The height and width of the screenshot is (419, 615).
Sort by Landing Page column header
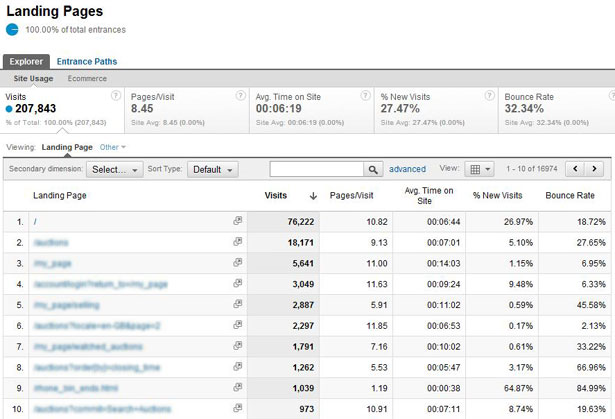(x=60, y=195)
